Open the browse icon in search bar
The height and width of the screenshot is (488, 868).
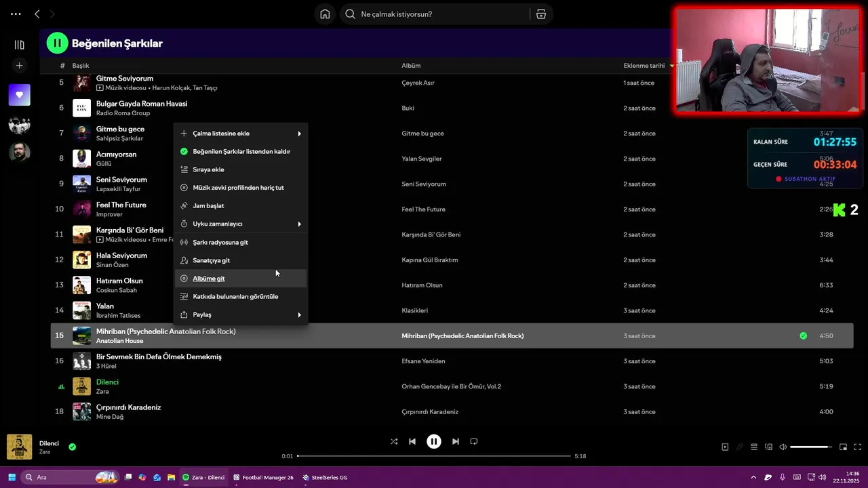pyautogui.click(x=540, y=14)
